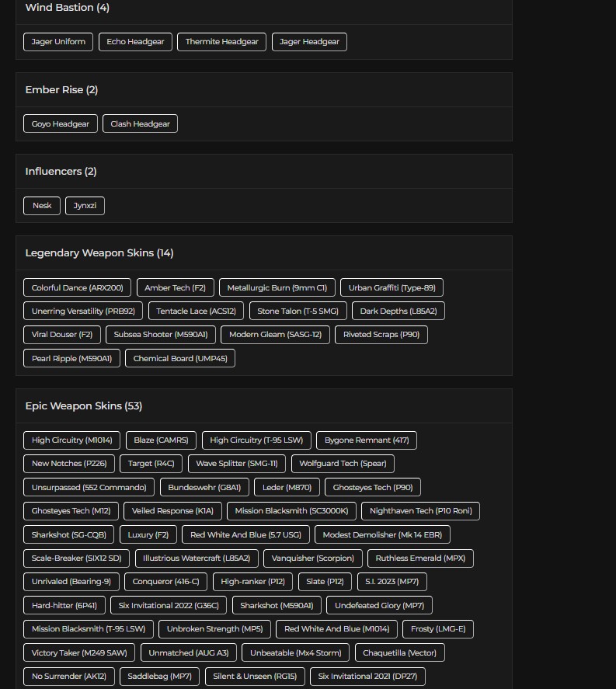Click Legendary Weapon Skins (14) heading
Viewport: 616px width, 689px height.
tap(99, 253)
